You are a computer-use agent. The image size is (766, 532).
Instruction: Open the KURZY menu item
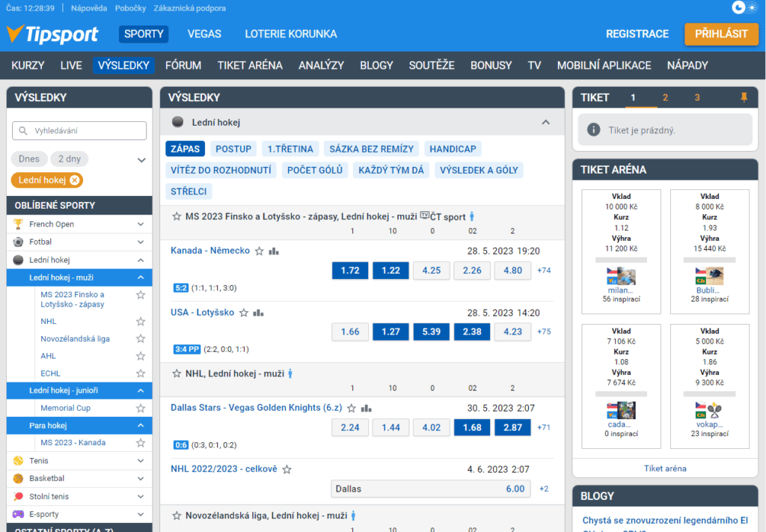click(x=28, y=65)
